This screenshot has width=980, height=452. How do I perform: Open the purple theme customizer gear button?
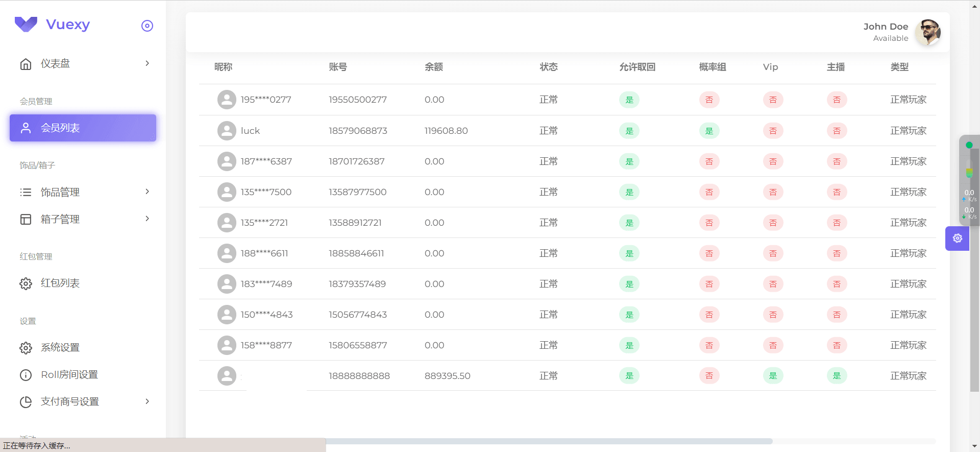pyautogui.click(x=957, y=238)
